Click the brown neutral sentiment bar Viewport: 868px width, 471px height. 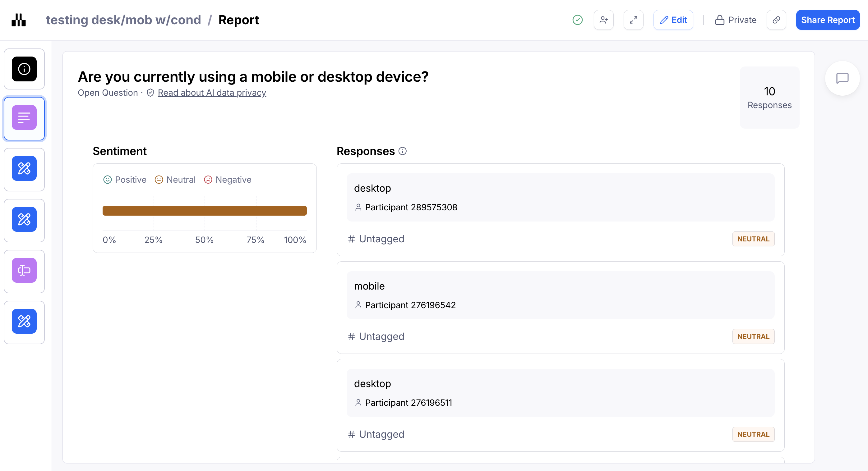click(x=205, y=211)
